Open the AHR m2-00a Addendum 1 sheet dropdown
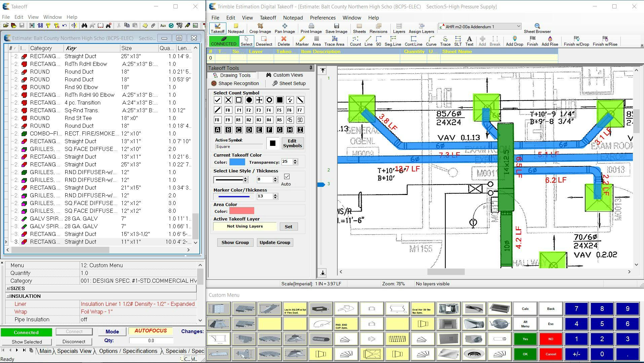Viewport: 644px width, 363px height. (x=519, y=26)
